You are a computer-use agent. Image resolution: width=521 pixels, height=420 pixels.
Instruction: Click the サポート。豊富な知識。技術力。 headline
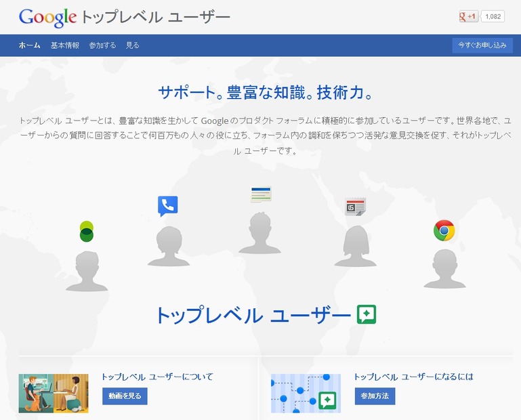click(266, 92)
